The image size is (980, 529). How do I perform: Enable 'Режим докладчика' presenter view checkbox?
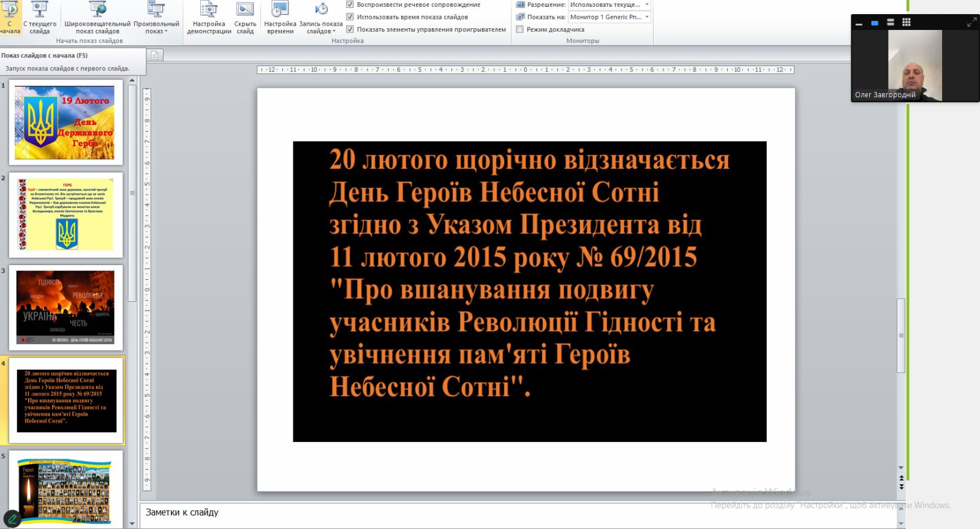click(x=520, y=29)
